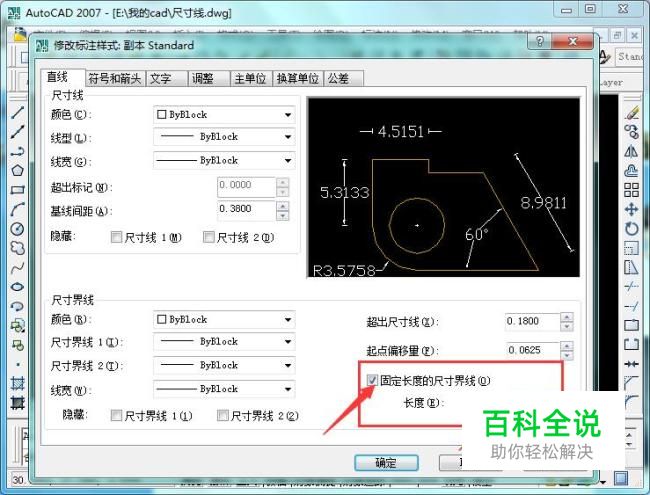Click the dialog help question-mark button

(539, 41)
